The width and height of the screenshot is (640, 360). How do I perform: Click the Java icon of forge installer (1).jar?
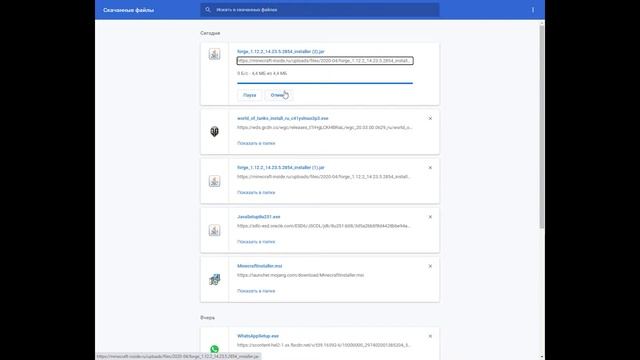214,181
